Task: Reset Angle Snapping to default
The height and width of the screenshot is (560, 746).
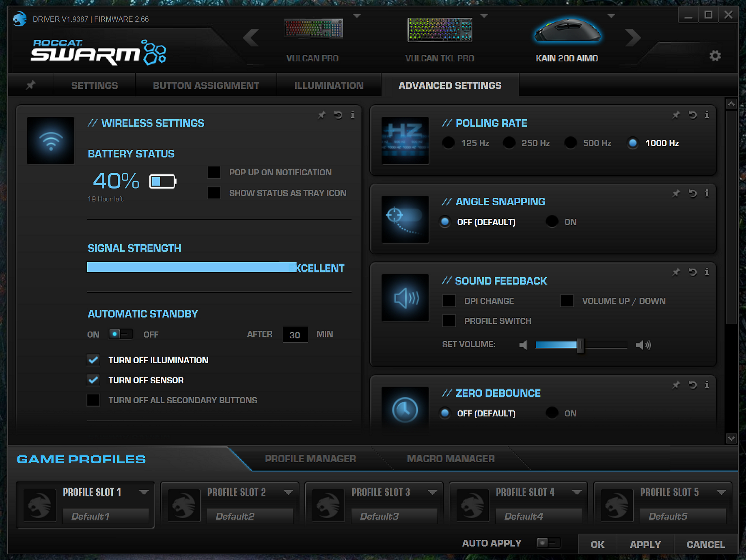Action: (x=692, y=194)
